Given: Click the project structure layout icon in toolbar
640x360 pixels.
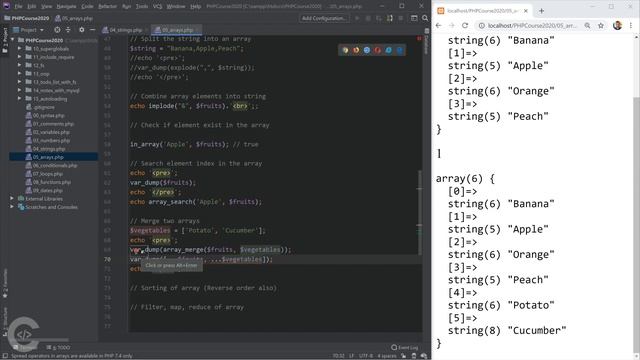Looking at the screenshot, I should 414,18.
